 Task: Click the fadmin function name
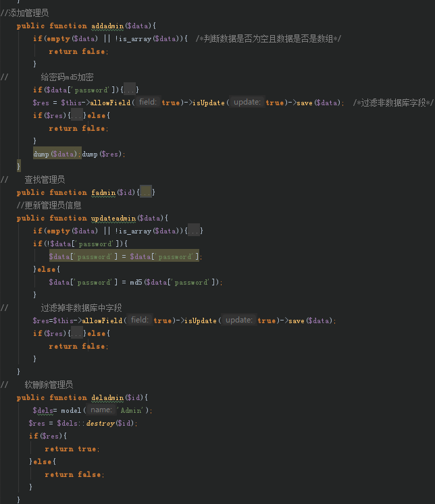coord(103,192)
